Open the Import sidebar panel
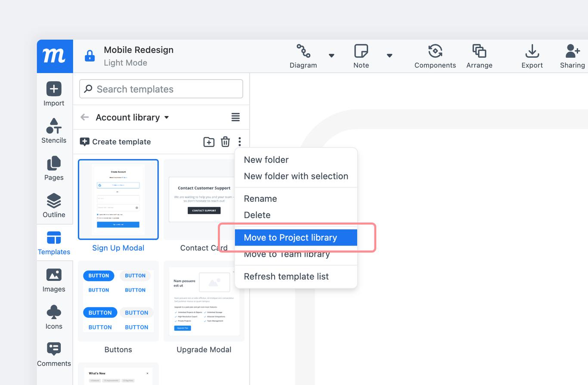The height and width of the screenshot is (385, 588). tap(54, 94)
